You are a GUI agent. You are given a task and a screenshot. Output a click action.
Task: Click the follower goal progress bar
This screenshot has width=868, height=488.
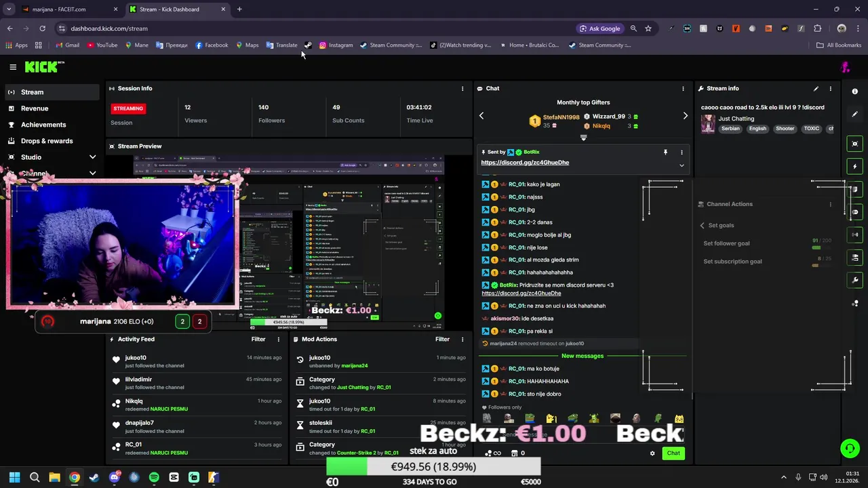(821, 248)
